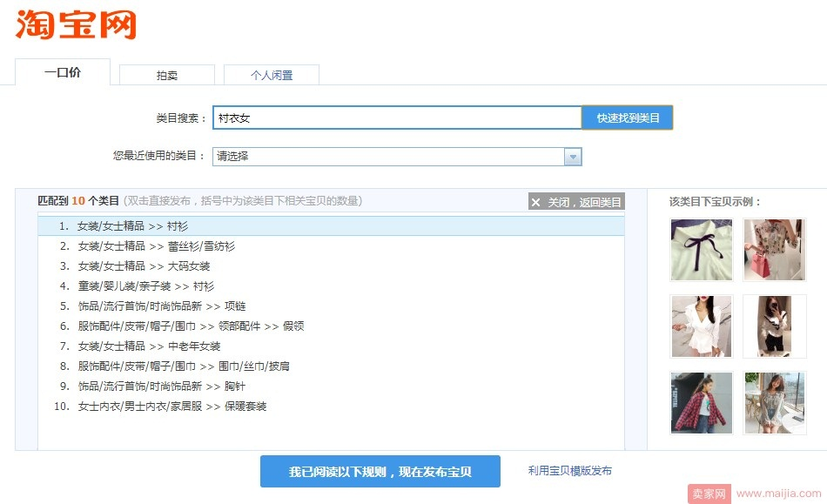Open the 个人闲置 tab
This screenshot has height=504, width=827.
[x=271, y=75]
